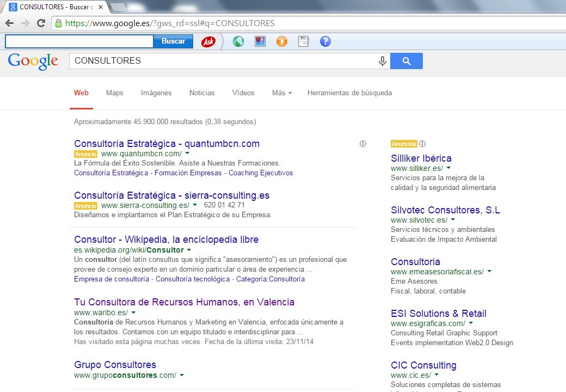Open the news page toolbar icon
This screenshot has height=392, width=566.
(304, 41)
